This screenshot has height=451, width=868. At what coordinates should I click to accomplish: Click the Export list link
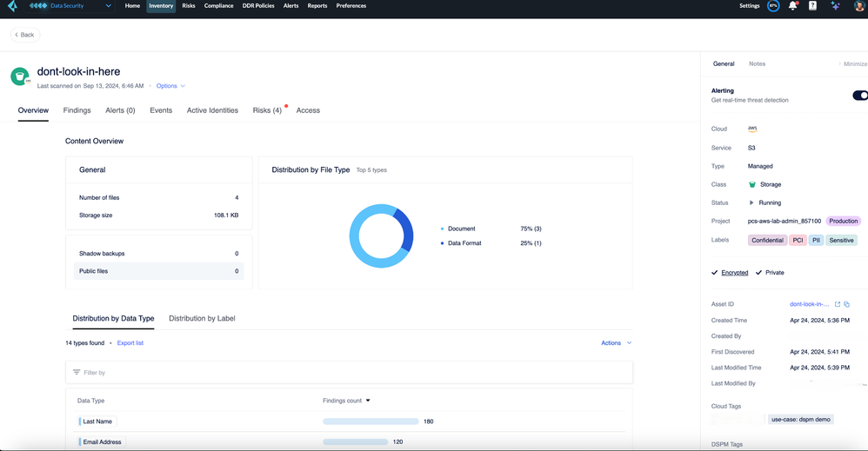(130, 343)
